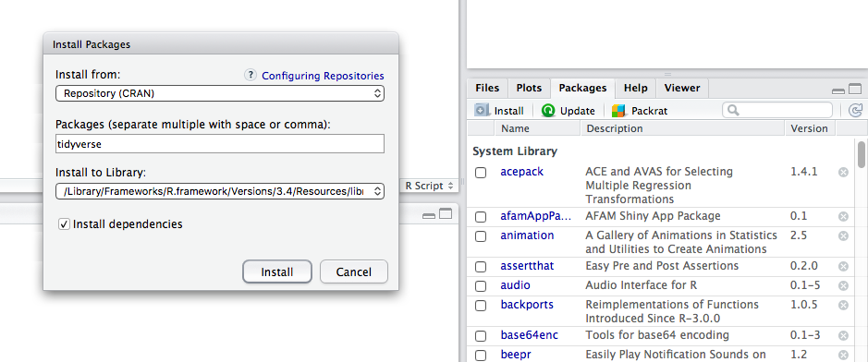
Task: Remove the animation package
Action: [844, 236]
